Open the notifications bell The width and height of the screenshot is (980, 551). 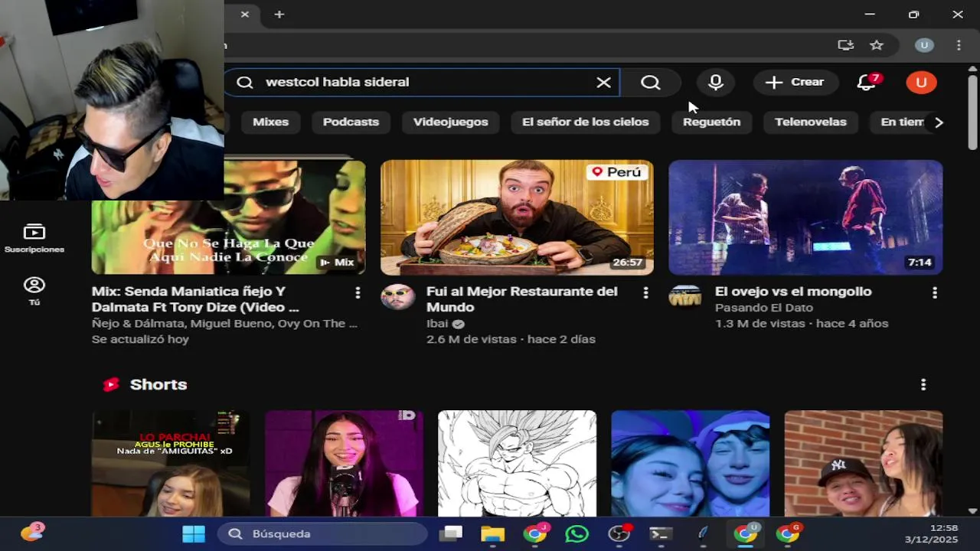click(867, 83)
